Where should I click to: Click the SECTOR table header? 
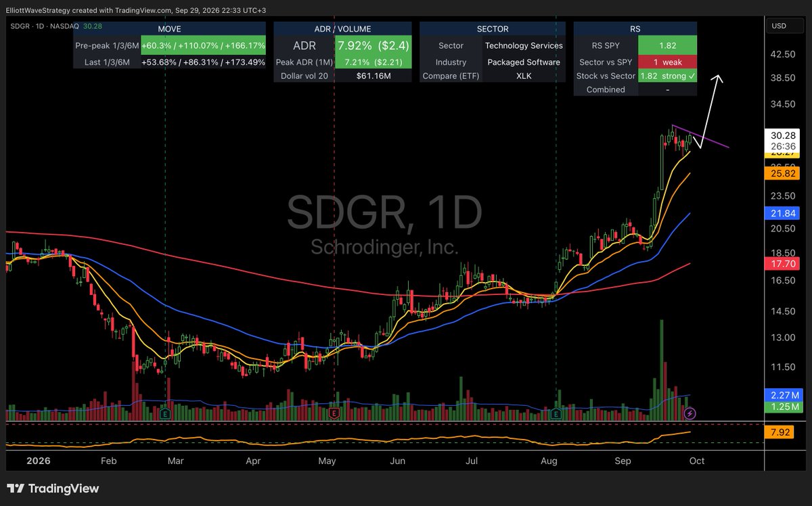coord(492,29)
